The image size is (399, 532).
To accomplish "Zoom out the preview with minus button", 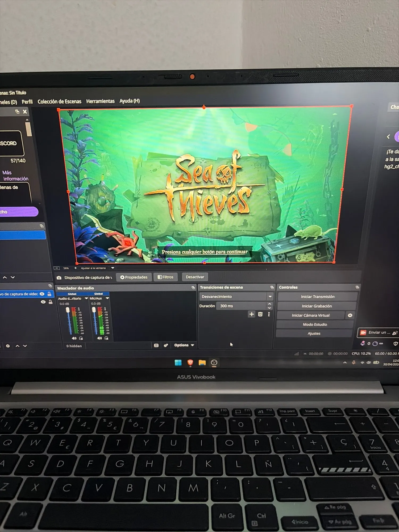I will pos(57,268).
